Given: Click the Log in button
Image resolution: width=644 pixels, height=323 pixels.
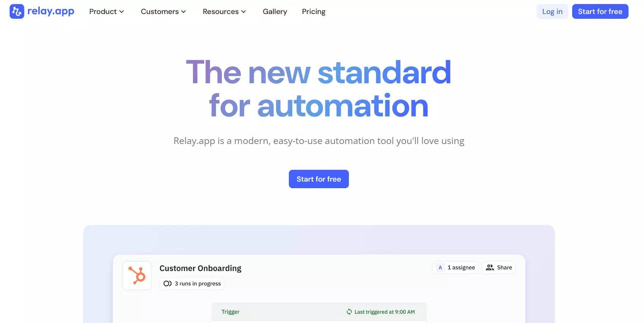Looking at the screenshot, I should click(552, 11).
